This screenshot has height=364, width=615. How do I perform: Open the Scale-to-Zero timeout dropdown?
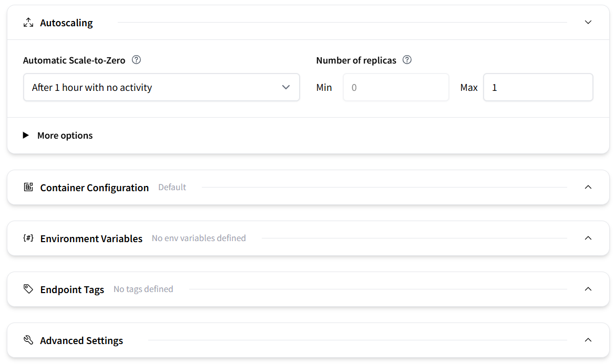tap(161, 87)
